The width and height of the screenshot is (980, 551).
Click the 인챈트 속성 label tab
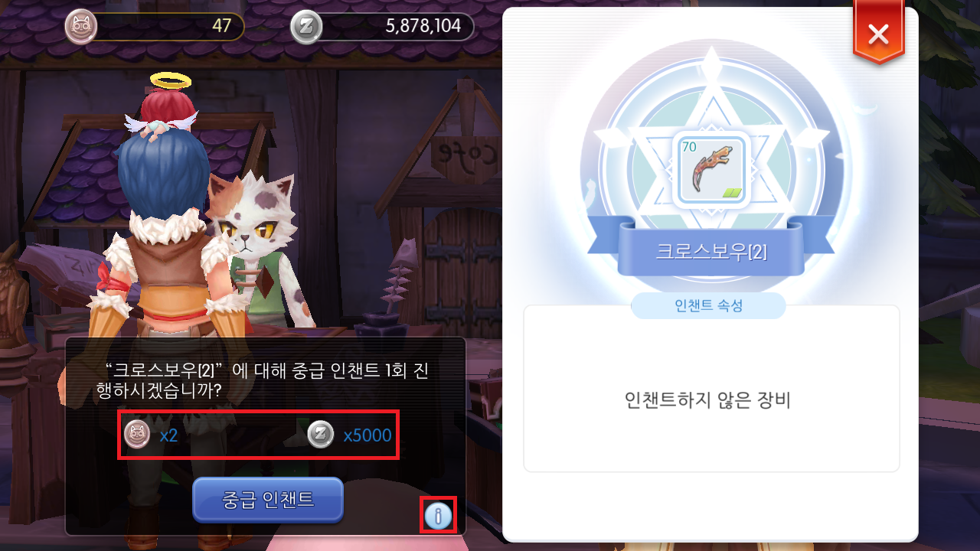click(708, 306)
